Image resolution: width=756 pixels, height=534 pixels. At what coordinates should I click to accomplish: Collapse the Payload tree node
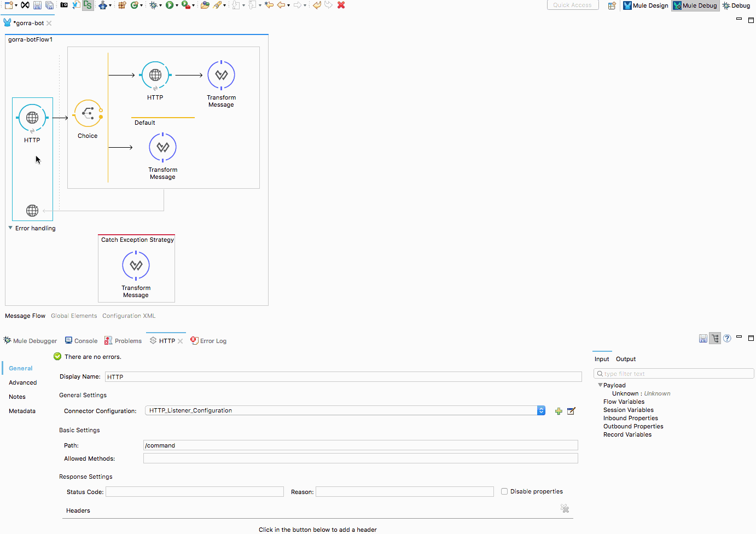(x=600, y=385)
